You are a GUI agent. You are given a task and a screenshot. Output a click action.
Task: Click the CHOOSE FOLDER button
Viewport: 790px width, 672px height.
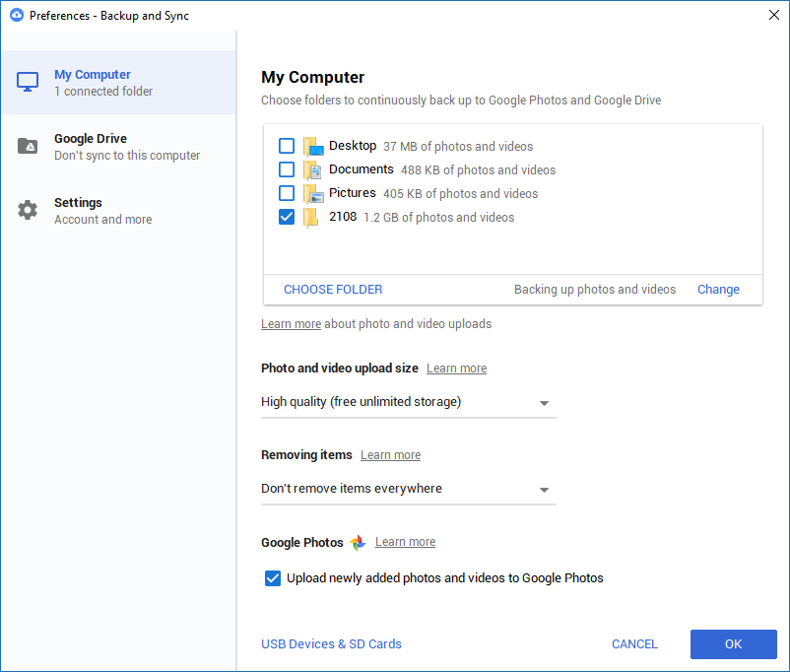tap(333, 290)
